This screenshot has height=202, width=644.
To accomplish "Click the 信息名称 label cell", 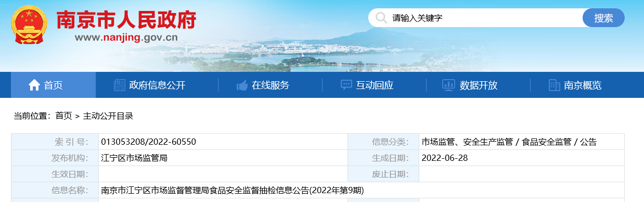I will click(55, 190).
